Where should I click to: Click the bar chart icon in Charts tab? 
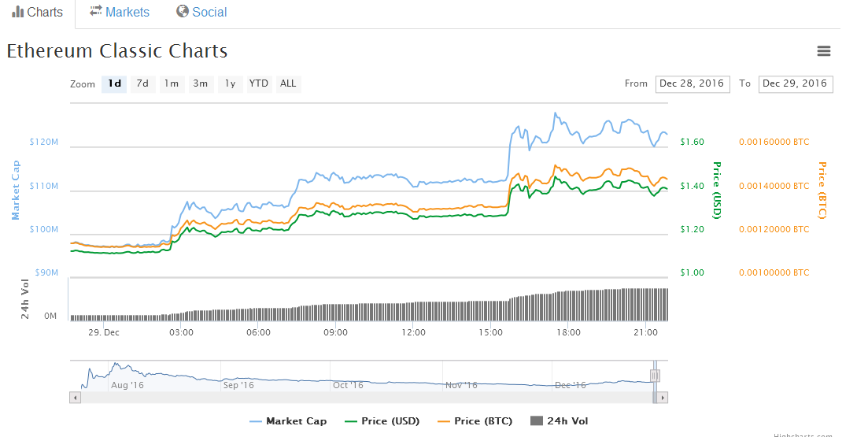coord(17,12)
